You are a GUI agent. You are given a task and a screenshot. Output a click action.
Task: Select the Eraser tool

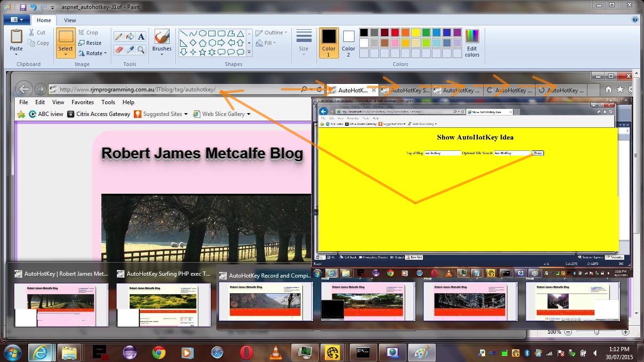(x=118, y=49)
